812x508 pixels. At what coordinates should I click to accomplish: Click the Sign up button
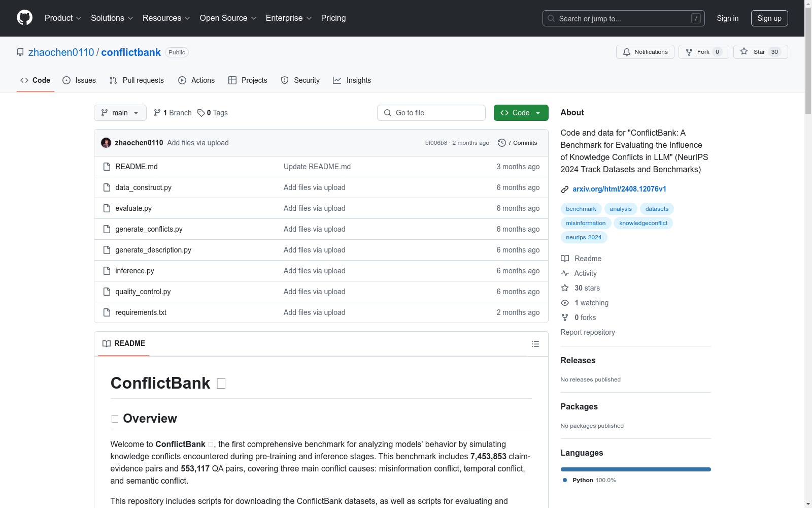(x=769, y=18)
